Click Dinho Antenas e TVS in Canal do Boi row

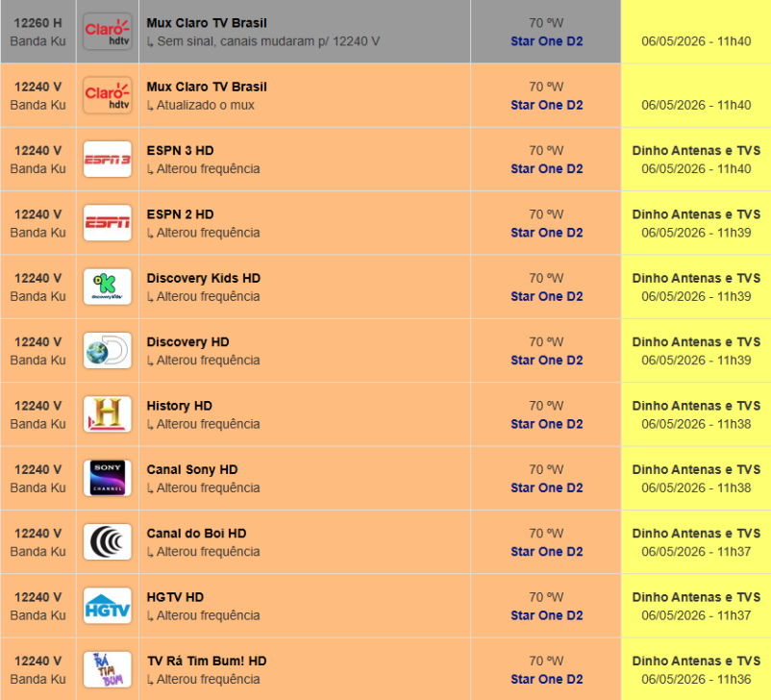(696, 534)
